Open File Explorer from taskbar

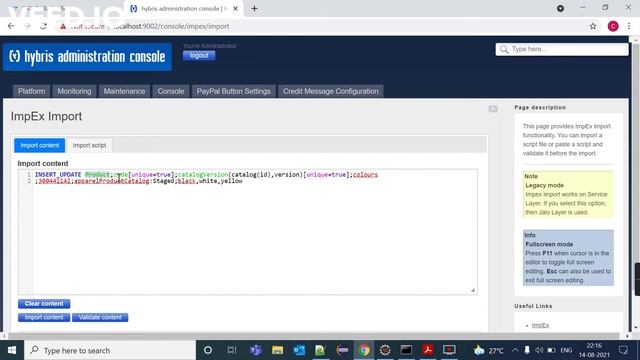[x=278, y=350]
